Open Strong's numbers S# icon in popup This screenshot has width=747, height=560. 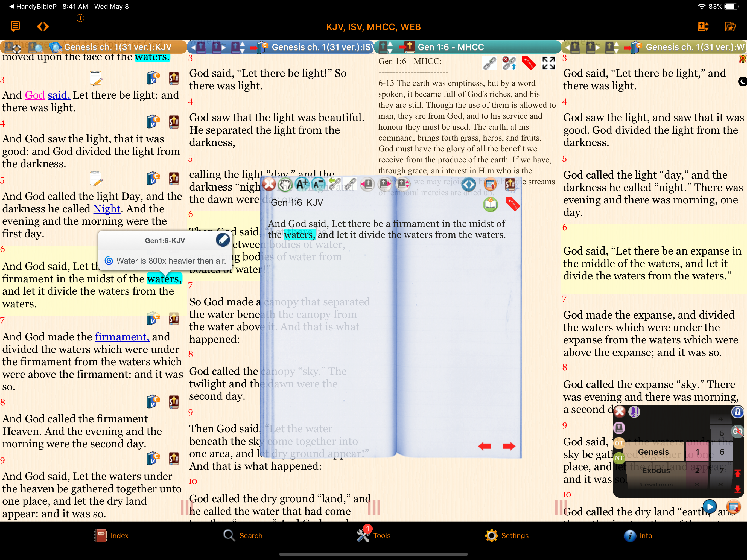(x=510, y=184)
